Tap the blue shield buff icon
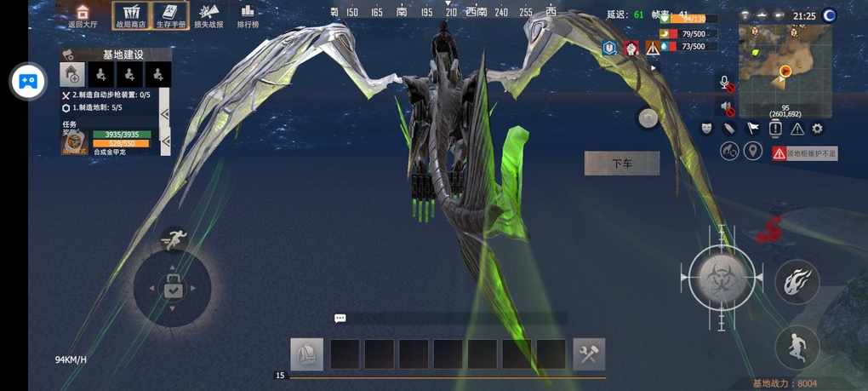The image size is (868, 391). (610, 49)
